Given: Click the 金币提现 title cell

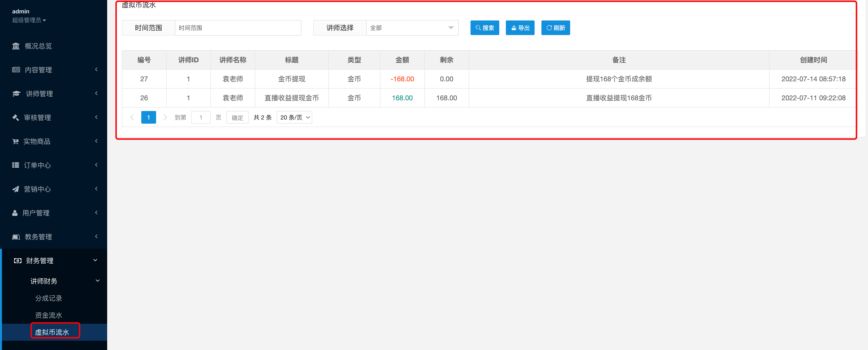Looking at the screenshot, I should point(292,79).
